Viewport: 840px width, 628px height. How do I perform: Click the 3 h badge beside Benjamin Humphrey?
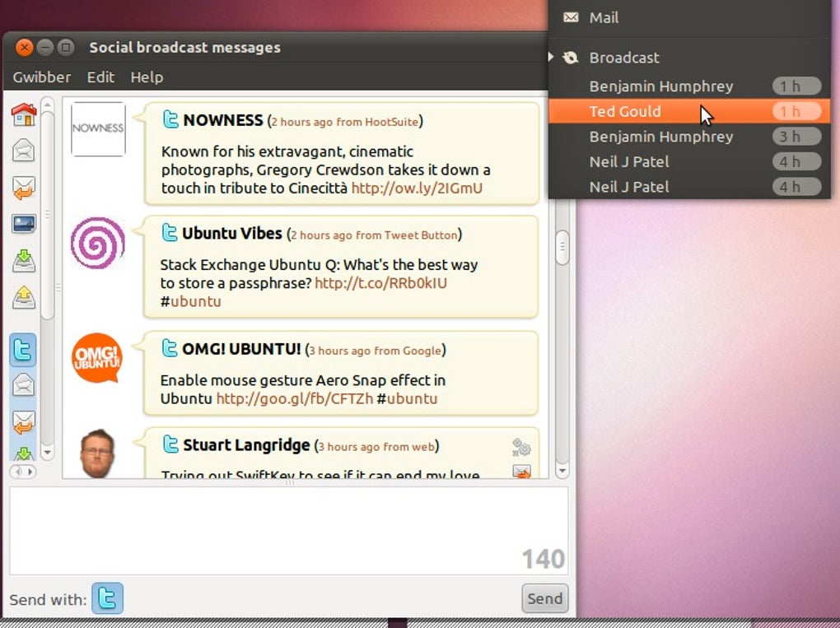(796, 137)
